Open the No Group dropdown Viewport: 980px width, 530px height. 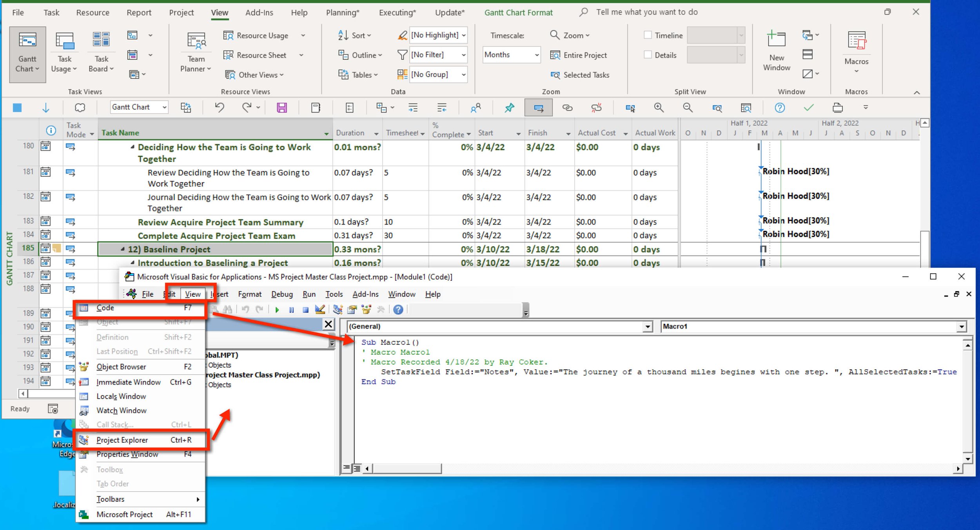[x=464, y=74]
